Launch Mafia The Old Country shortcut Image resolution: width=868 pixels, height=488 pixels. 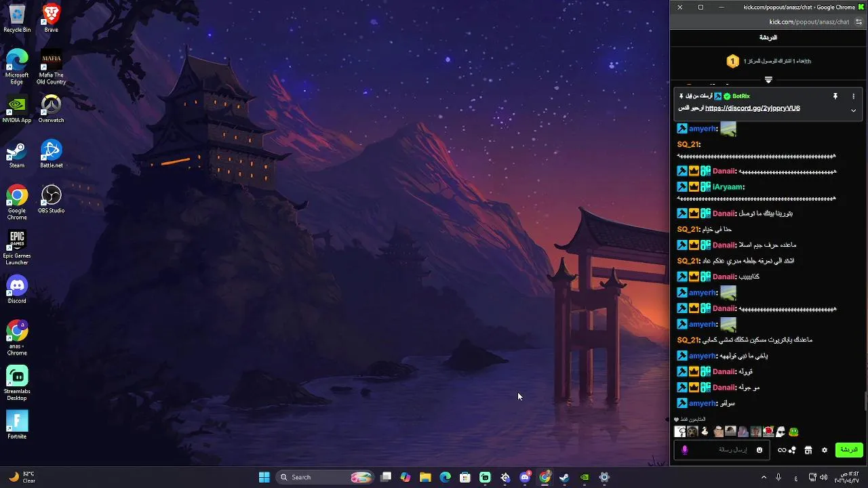pos(51,66)
